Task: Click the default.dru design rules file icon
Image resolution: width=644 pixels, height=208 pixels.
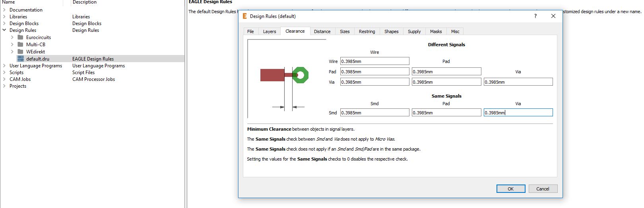Action: tap(20, 59)
